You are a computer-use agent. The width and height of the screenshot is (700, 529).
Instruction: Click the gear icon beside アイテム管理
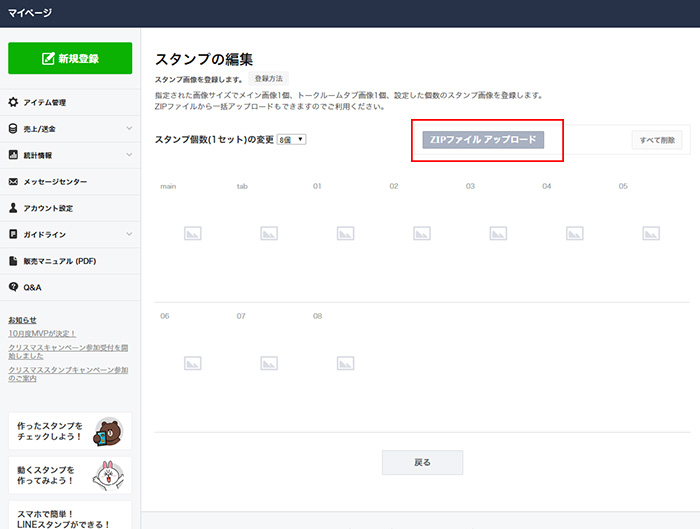tap(13, 102)
